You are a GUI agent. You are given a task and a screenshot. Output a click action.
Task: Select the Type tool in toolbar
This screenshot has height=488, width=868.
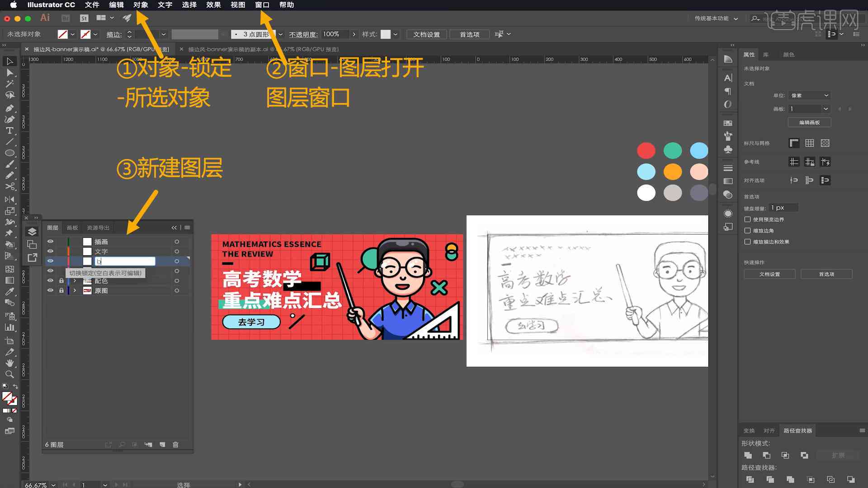[9, 131]
